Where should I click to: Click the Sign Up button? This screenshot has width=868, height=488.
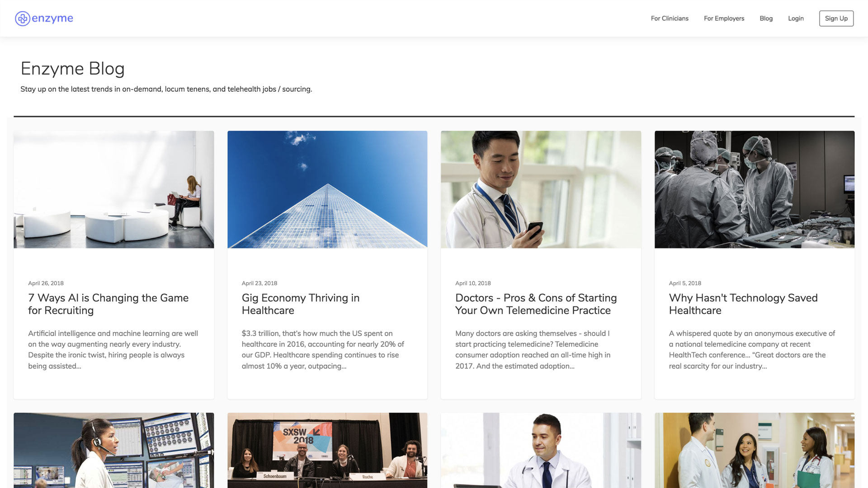point(836,19)
